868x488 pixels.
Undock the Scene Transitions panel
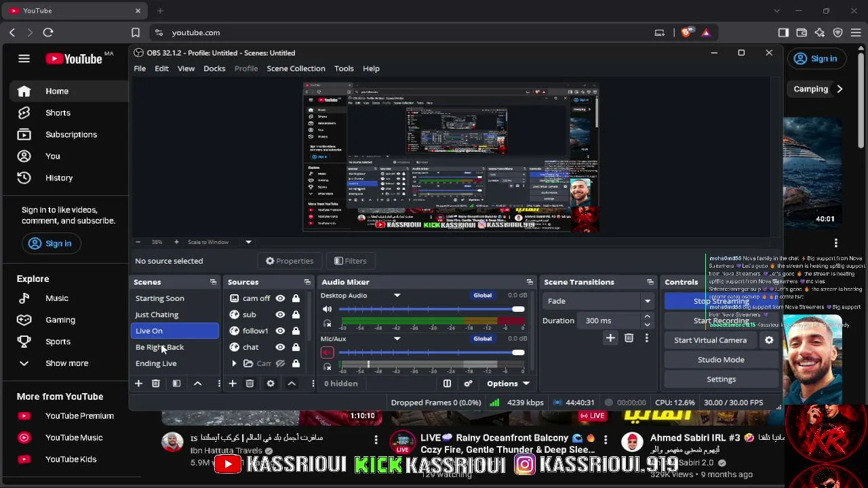coord(650,282)
